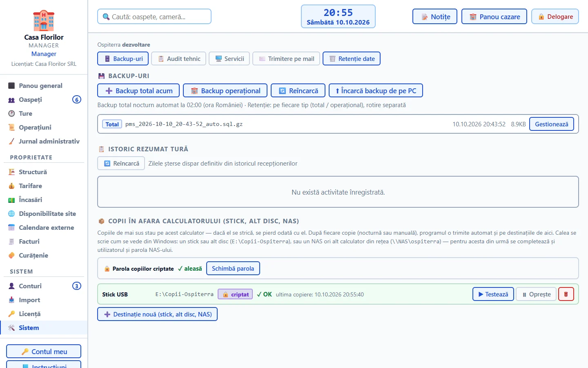Click Gestionează for the auto backup file
The height and width of the screenshot is (368, 588).
(552, 124)
